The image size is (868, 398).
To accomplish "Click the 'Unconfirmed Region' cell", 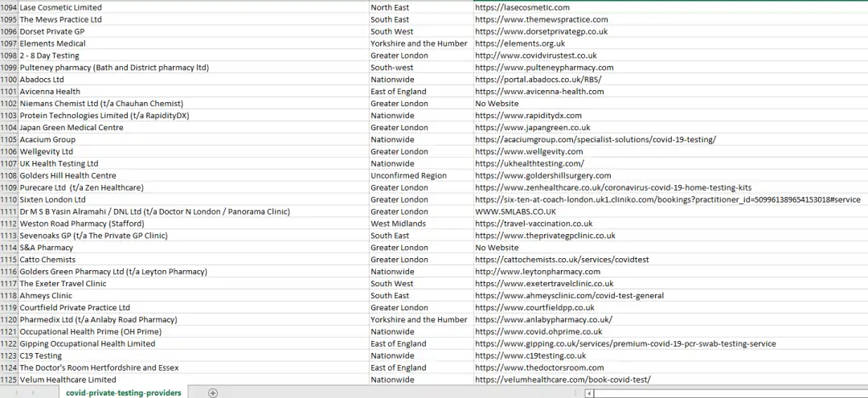I will [x=421, y=175].
